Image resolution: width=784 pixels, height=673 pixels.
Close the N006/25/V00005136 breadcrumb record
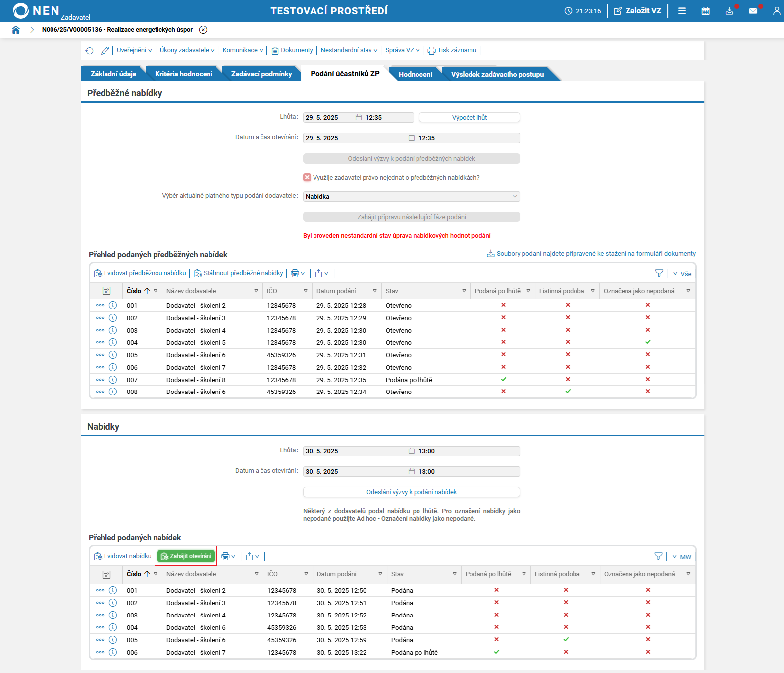coord(203,30)
